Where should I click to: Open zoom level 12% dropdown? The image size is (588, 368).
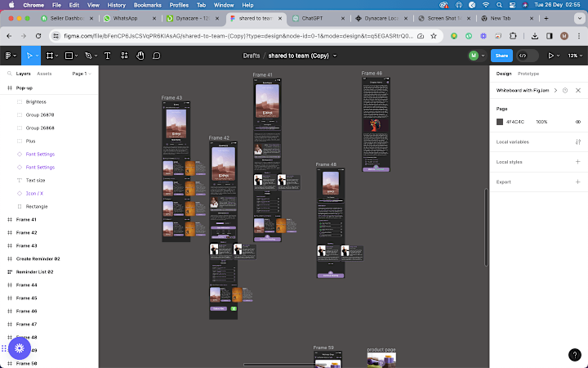pos(575,56)
